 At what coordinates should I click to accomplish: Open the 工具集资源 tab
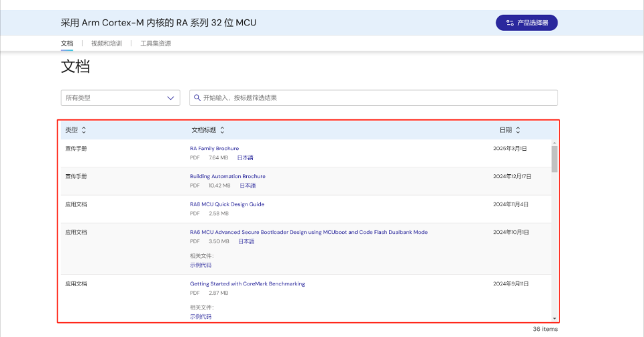point(156,44)
